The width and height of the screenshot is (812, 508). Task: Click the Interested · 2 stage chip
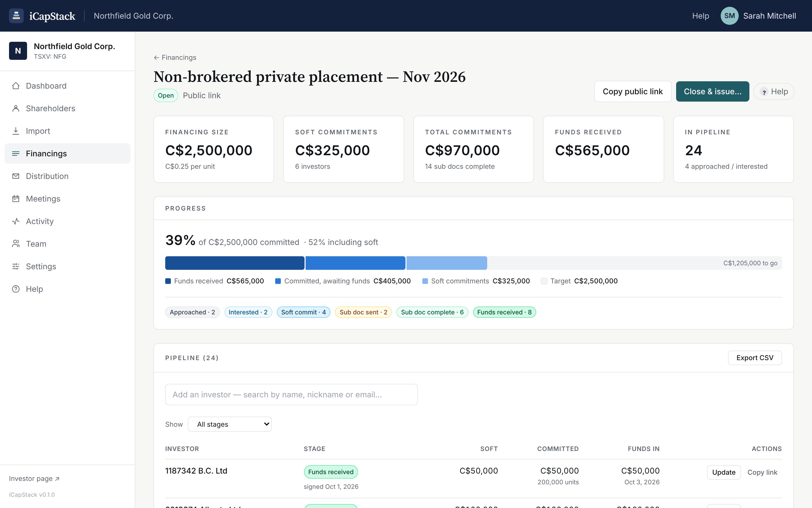248,312
